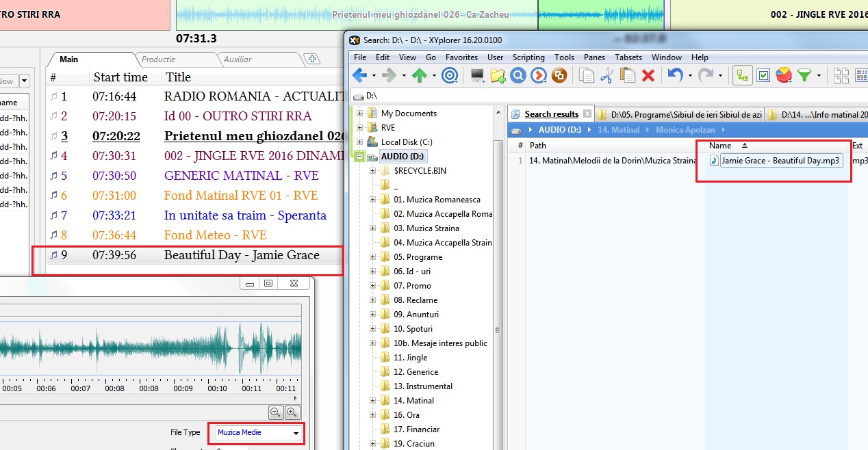Open the File menu in XYplorer

pyautogui.click(x=360, y=57)
